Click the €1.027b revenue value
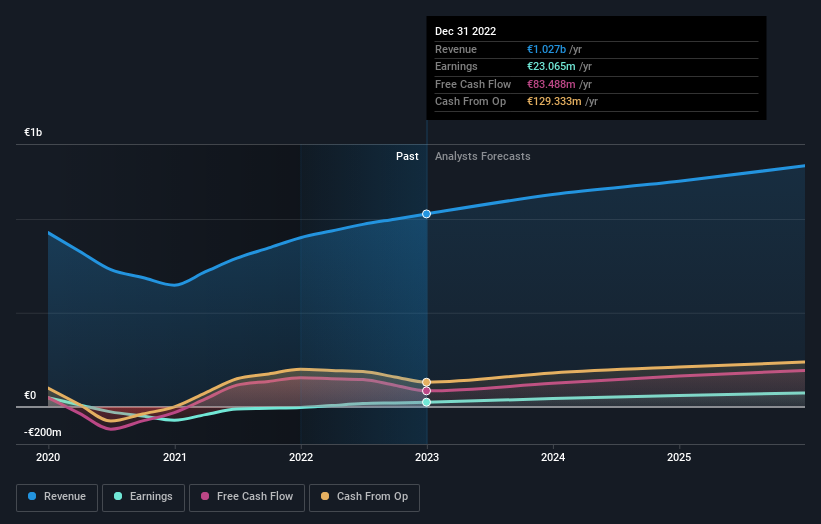Viewport: 821px width, 524px height. [x=546, y=49]
